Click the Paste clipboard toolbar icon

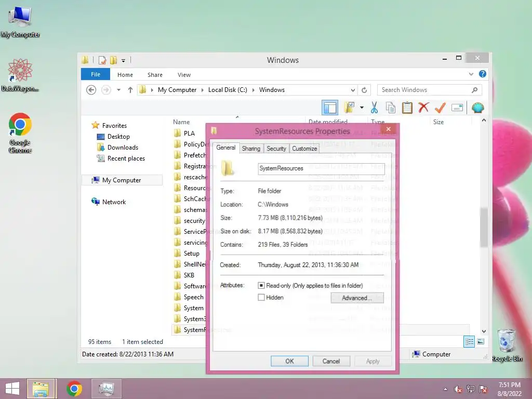point(407,108)
